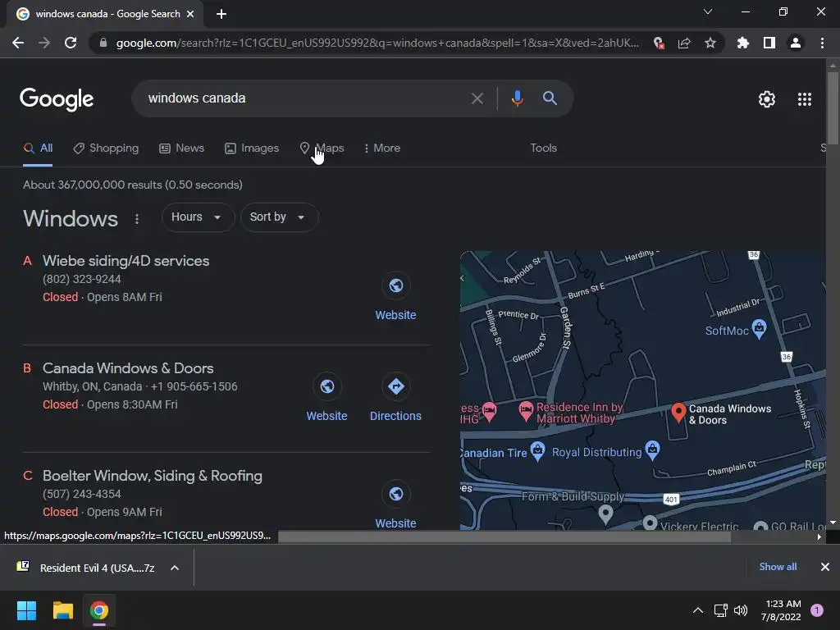Switch to Shopping results tab
This screenshot has width=840, height=630.
(x=106, y=148)
